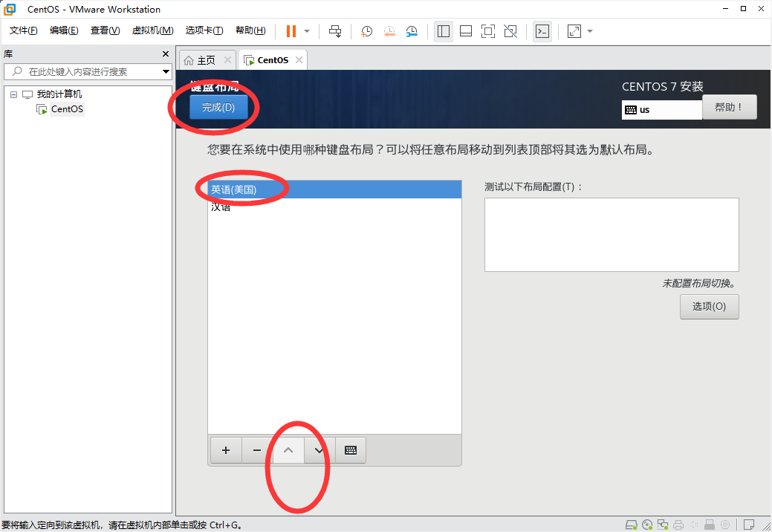Click the layout test text box
Image resolution: width=772 pixels, height=532 pixels.
pos(612,235)
